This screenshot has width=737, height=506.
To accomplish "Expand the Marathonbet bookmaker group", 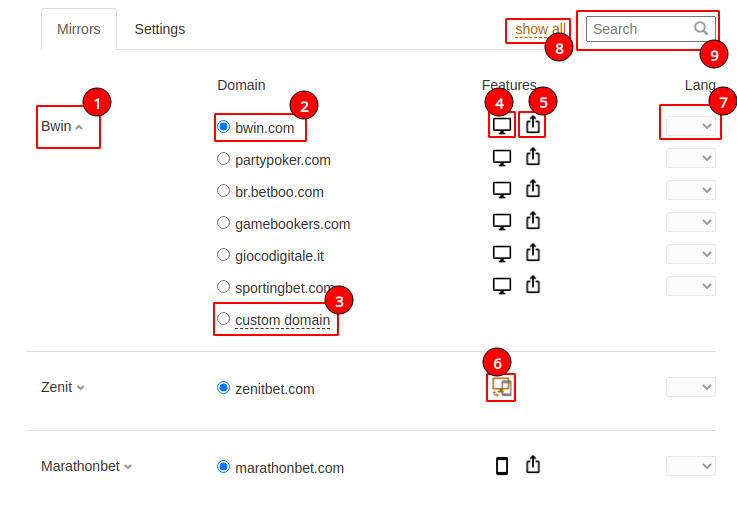I will [86, 466].
